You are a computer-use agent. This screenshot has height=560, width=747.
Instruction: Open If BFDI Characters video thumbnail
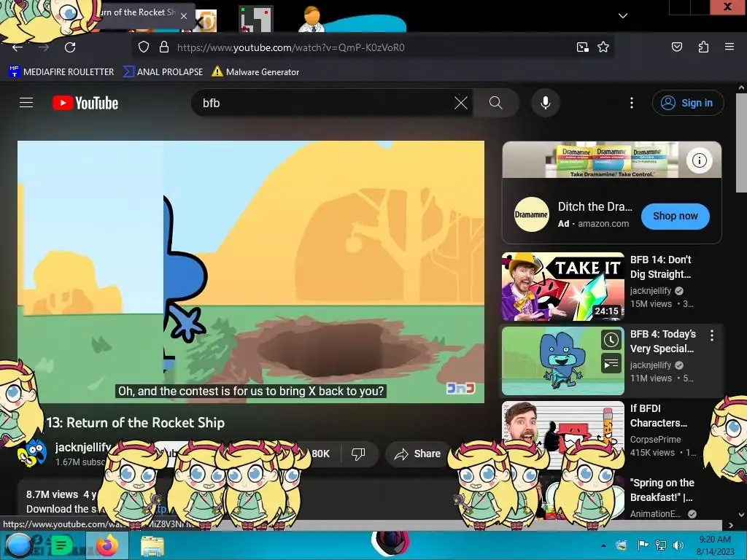[562, 435]
